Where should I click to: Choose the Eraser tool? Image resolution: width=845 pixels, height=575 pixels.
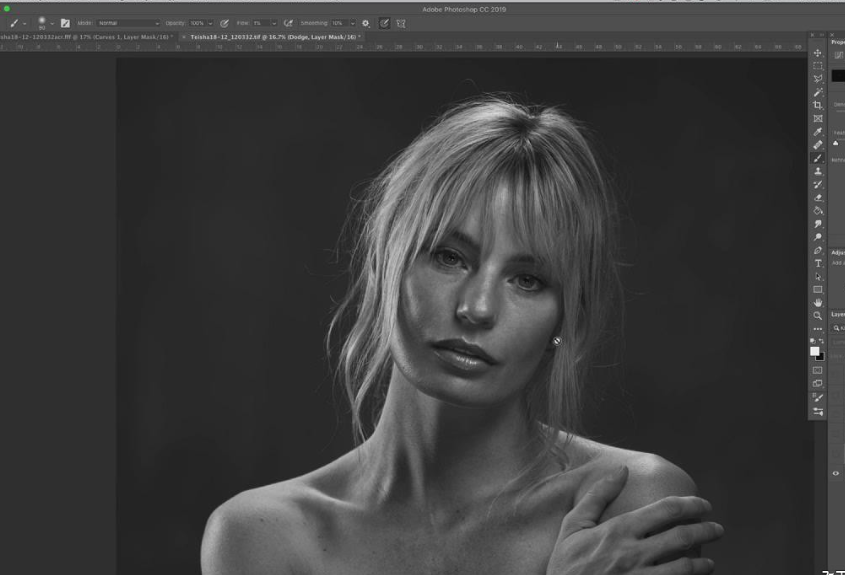[x=818, y=198]
